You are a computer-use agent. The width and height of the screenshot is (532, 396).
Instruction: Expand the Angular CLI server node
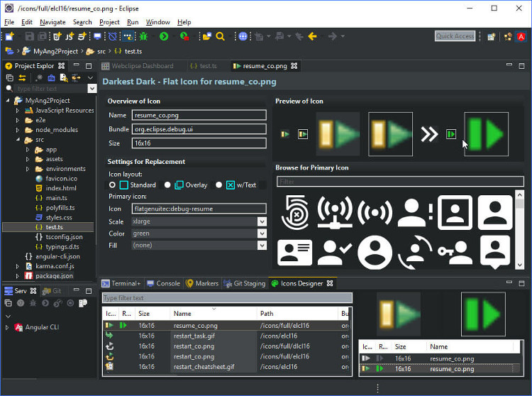pyautogui.click(x=7, y=327)
